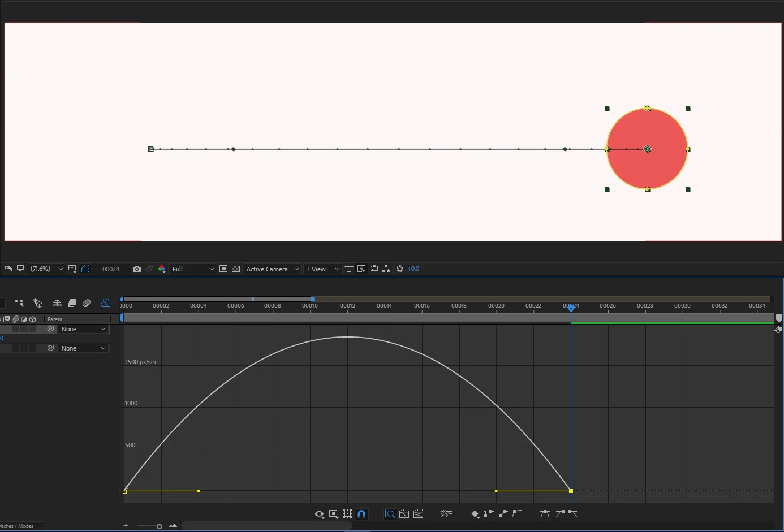784x532 pixels.
Task: Toggle Auto-zoom graph height
Action: (389, 514)
